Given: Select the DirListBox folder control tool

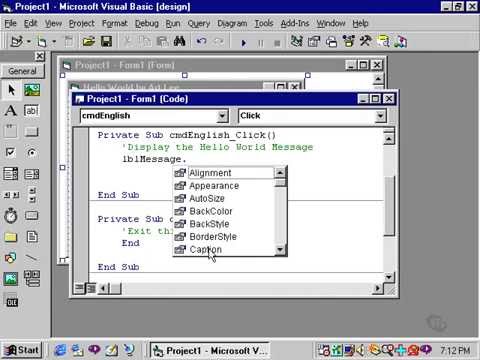Looking at the screenshot, I should 11,237.
